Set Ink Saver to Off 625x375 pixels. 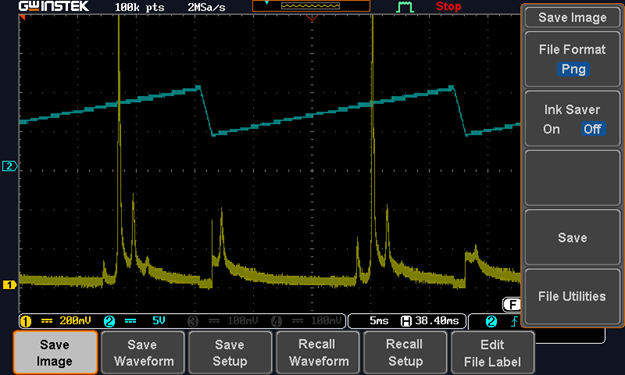tap(593, 129)
